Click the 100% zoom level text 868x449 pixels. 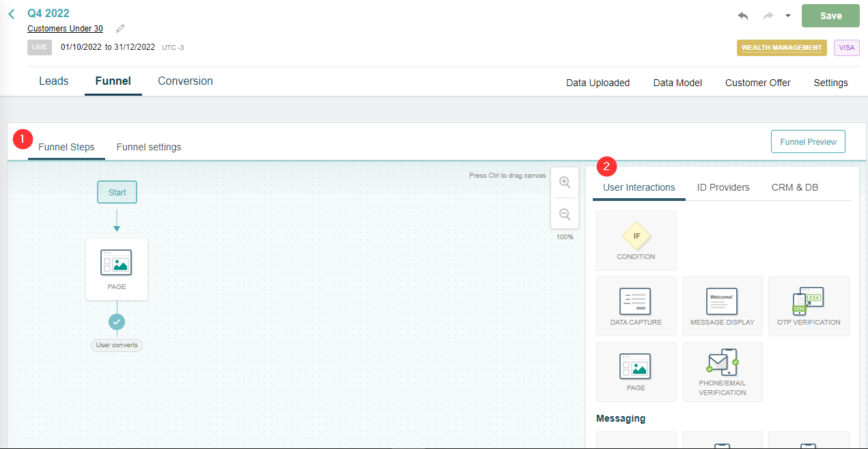point(565,236)
